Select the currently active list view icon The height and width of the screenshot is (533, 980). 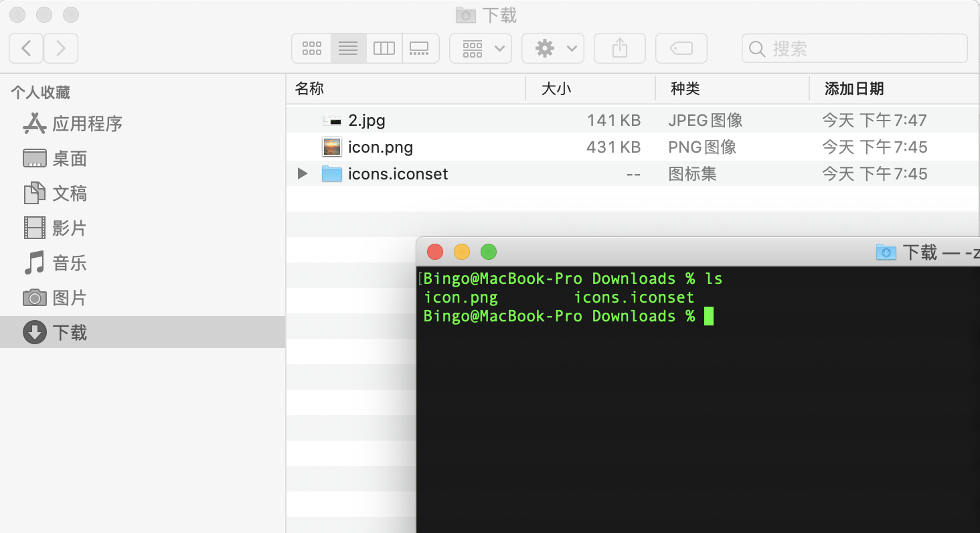coord(348,48)
